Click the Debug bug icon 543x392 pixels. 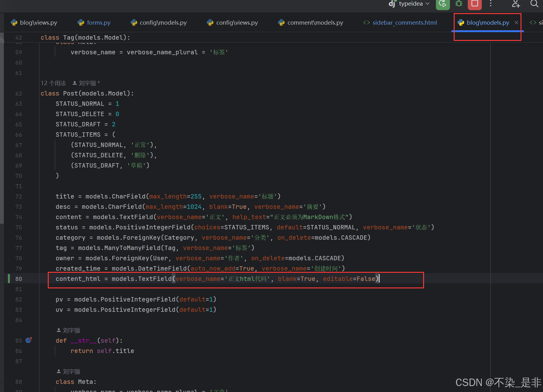click(459, 4)
